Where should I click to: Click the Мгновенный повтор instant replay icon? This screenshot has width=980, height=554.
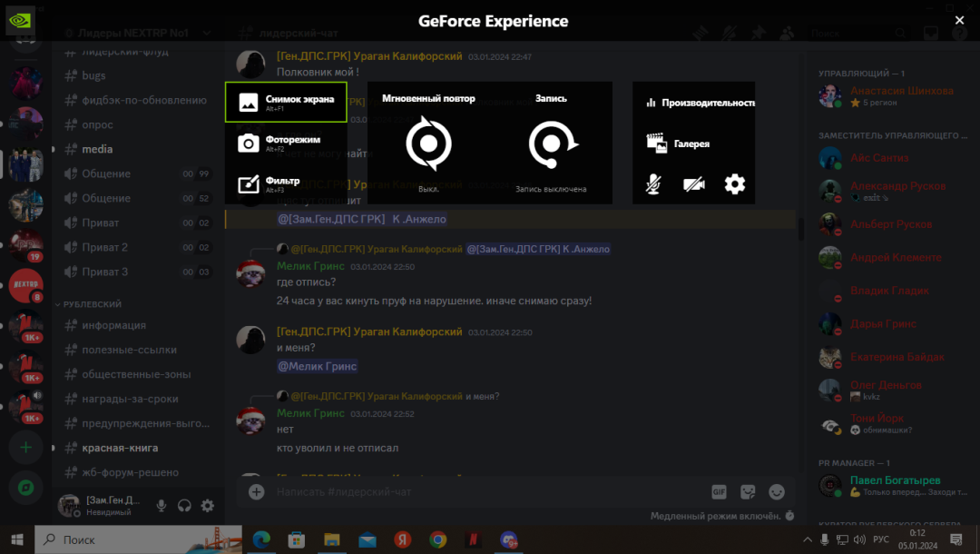[428, 143]
